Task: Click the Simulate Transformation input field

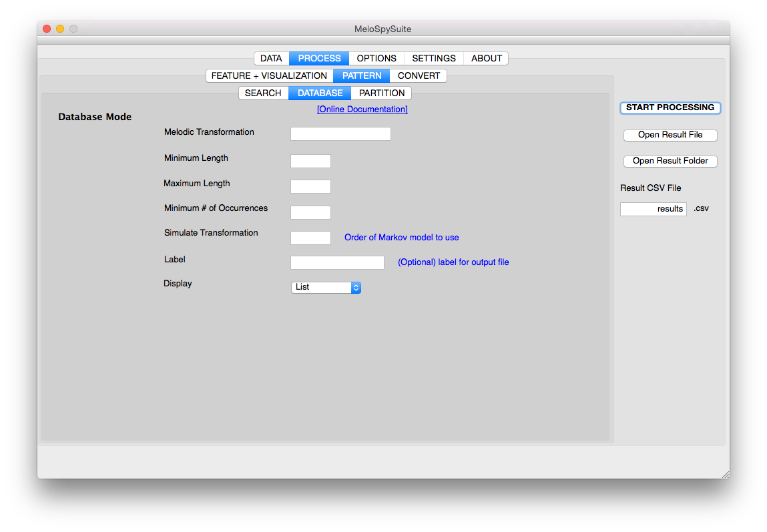Action: click(x=310, y=238)
